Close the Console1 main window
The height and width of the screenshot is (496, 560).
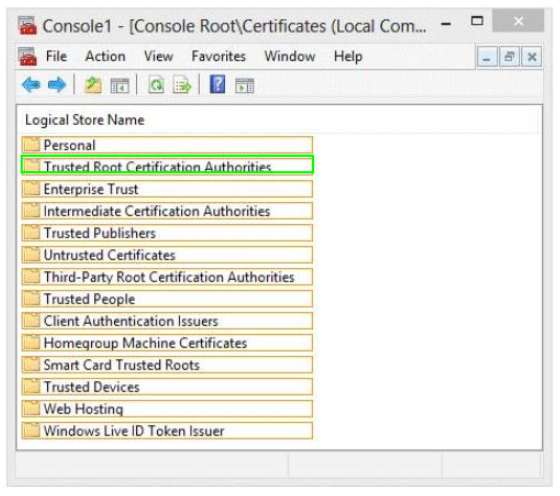(518, 21)
